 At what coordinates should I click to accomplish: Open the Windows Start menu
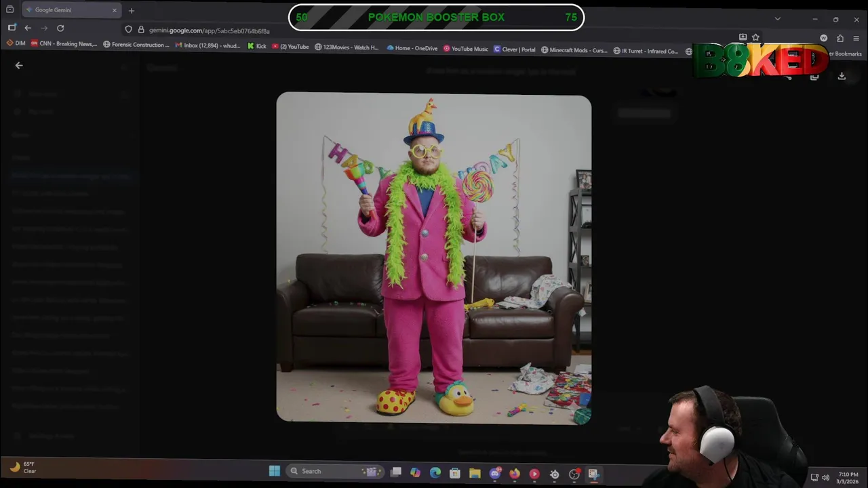click(275, 471)
